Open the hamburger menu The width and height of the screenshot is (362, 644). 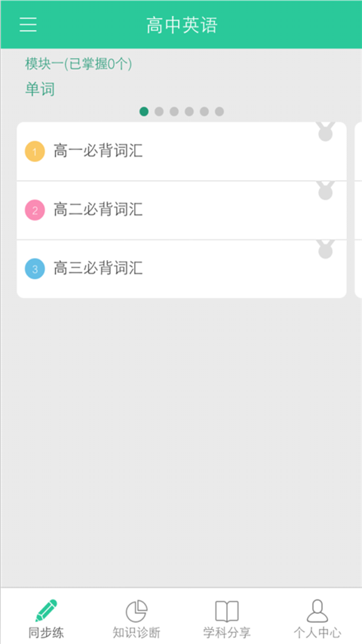tap(28, 25)
